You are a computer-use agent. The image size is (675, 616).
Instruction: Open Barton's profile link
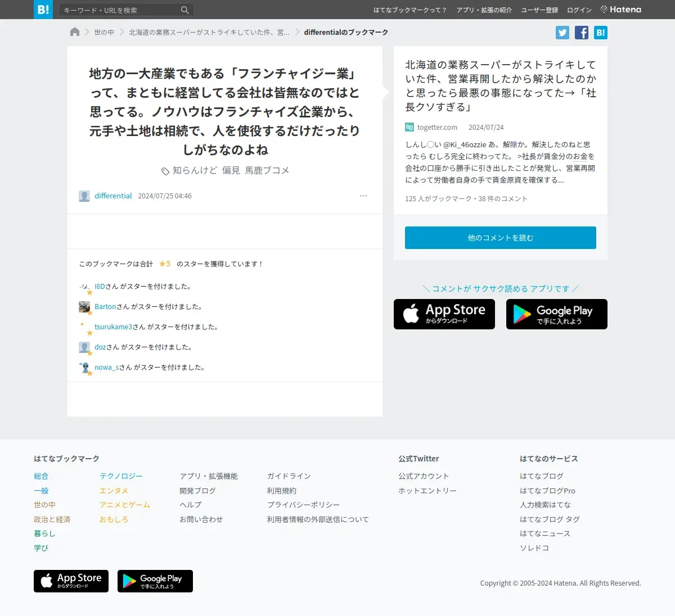(105, 307)
